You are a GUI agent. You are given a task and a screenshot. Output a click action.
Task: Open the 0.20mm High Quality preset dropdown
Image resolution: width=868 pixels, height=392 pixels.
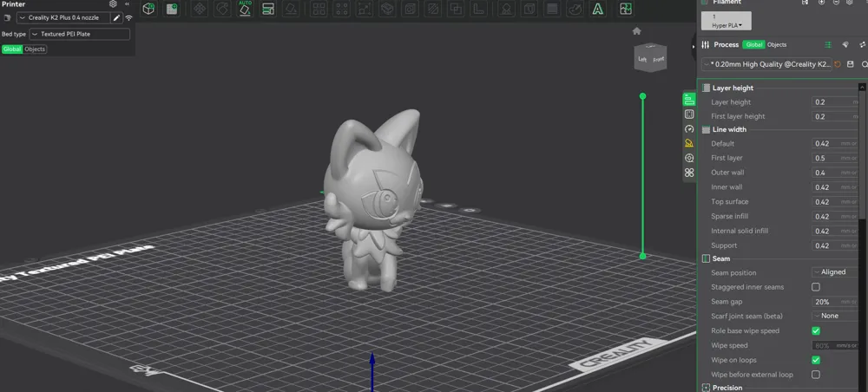point(766,64)
